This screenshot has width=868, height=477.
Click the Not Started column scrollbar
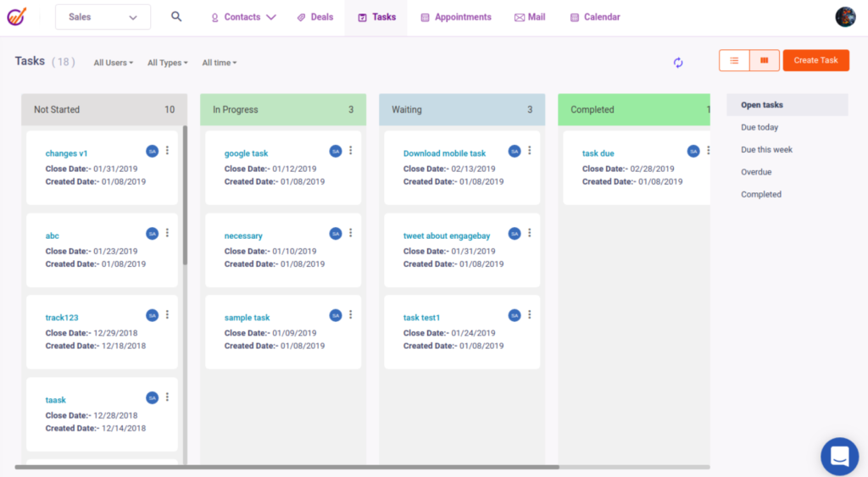click(x=185, y=196)
